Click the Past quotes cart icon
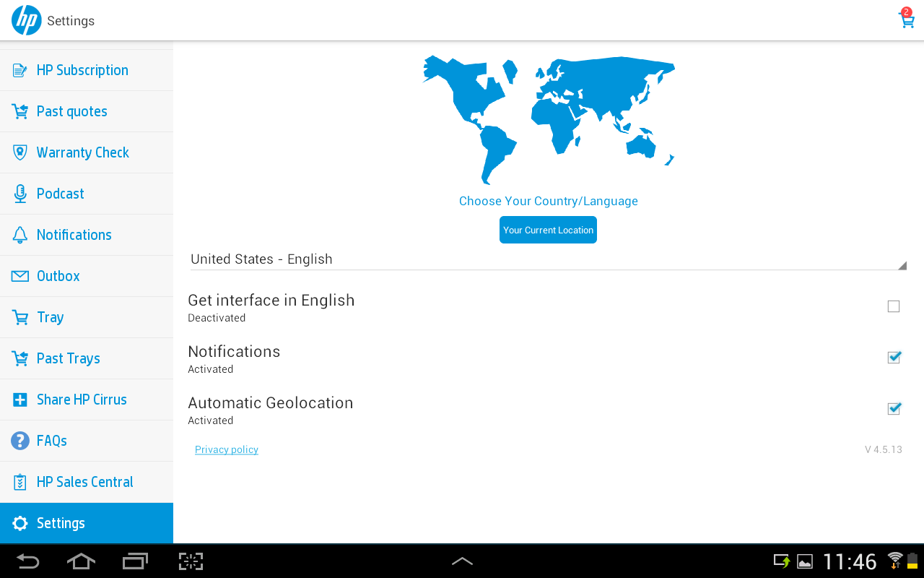Screen dimensions: 924x578 click(x=20, y=111)
